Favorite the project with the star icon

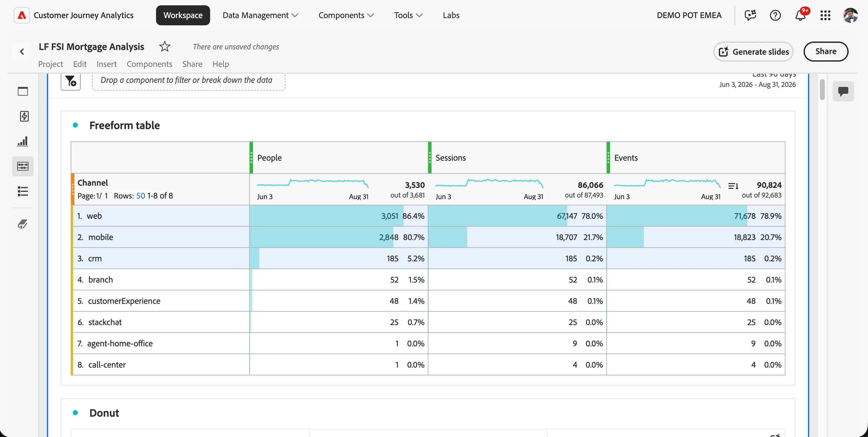coord(164,47)
